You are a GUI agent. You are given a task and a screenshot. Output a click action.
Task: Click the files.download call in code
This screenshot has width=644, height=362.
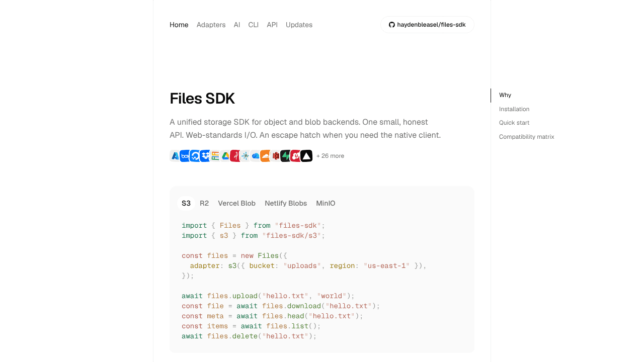[x=291, y=306]
